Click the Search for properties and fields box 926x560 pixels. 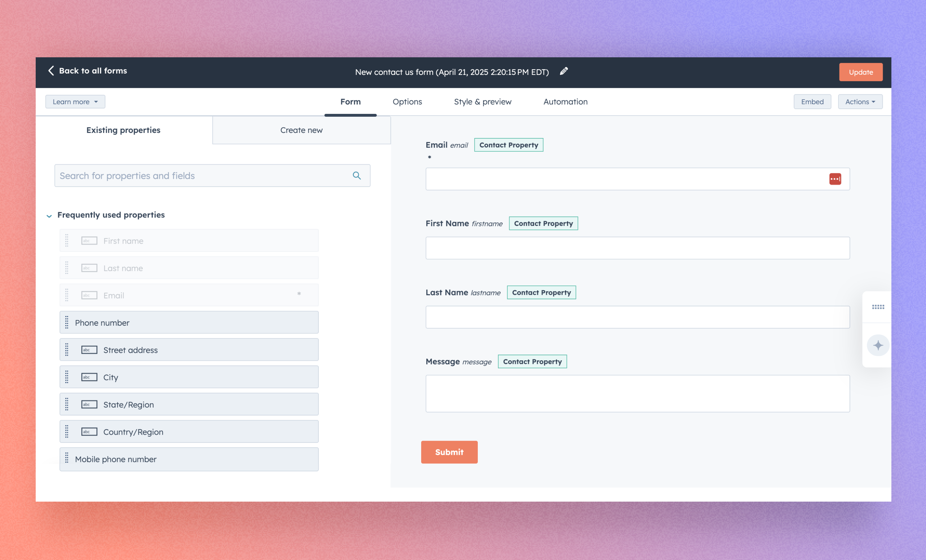pyautogui.click(x=212, y=175)
